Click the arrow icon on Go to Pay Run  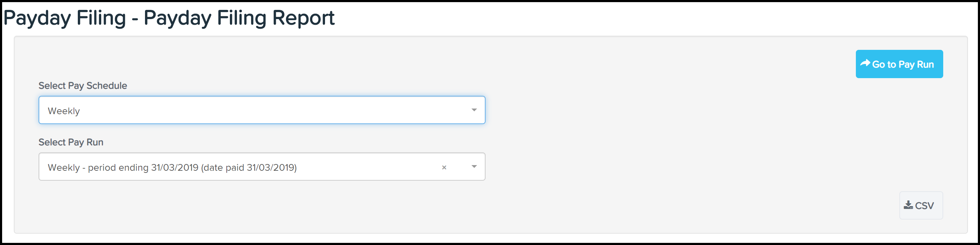pos(865,63)
